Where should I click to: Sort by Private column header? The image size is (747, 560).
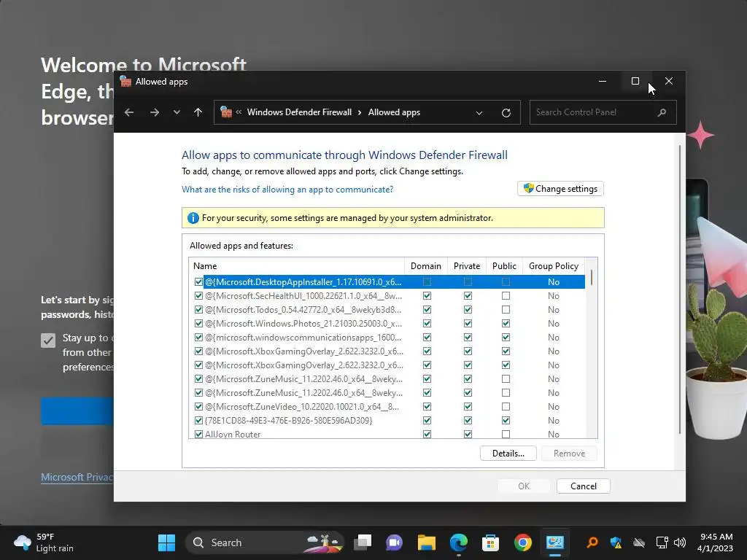(467, 266)
